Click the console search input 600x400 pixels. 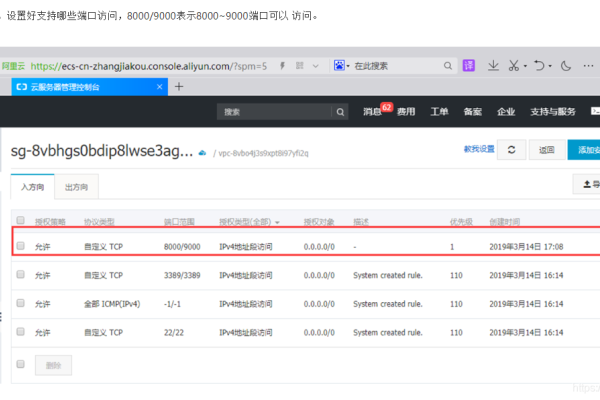click(x=274, y=112)
